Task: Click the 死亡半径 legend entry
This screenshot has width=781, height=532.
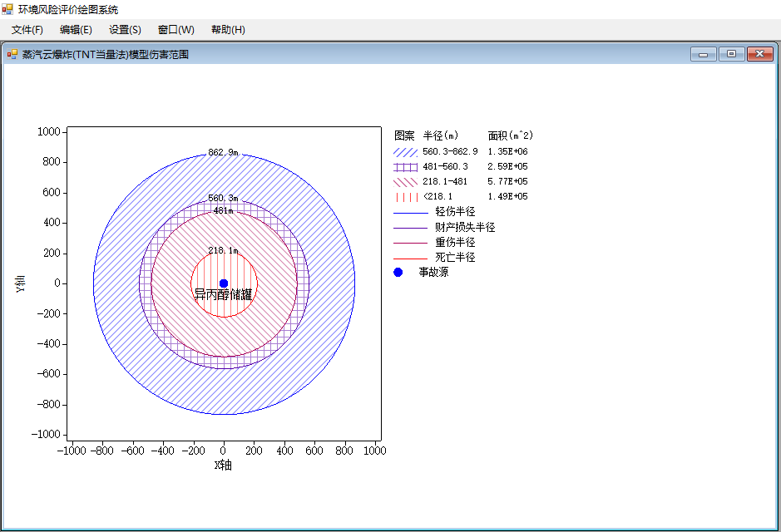Action: pos(455,258)
